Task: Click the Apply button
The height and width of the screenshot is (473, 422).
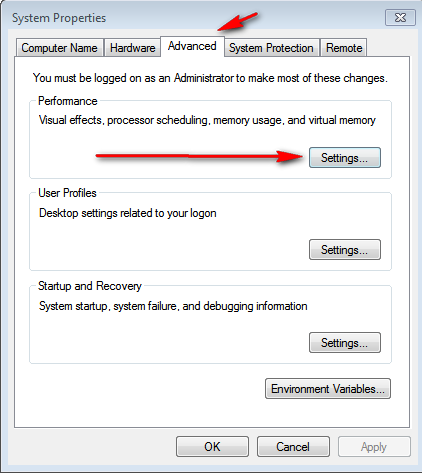Action: [x=374, y=447]
